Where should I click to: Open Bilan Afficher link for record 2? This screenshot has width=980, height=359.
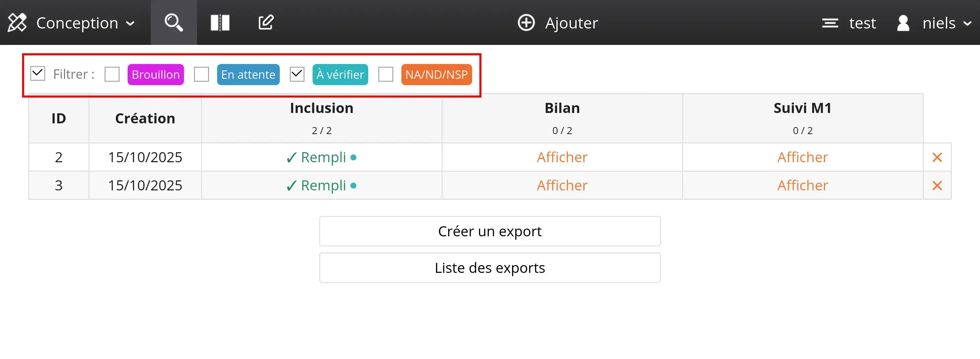click(562, 157)
